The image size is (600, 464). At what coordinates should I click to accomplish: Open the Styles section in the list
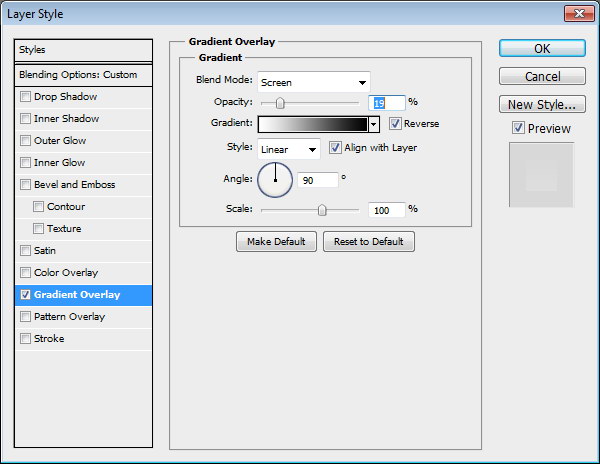(84, 49)
